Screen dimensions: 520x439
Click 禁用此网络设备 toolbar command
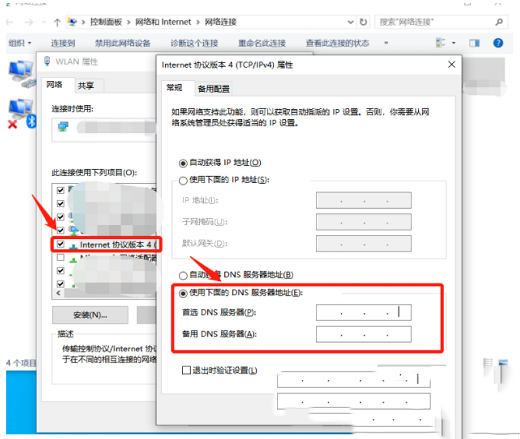(123, 43)
